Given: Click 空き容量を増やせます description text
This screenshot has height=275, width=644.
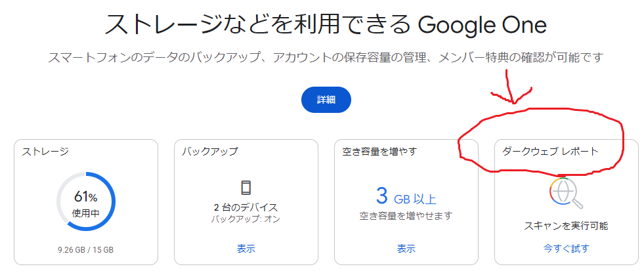Looking at the screenshot, I should tap(406, 215).
